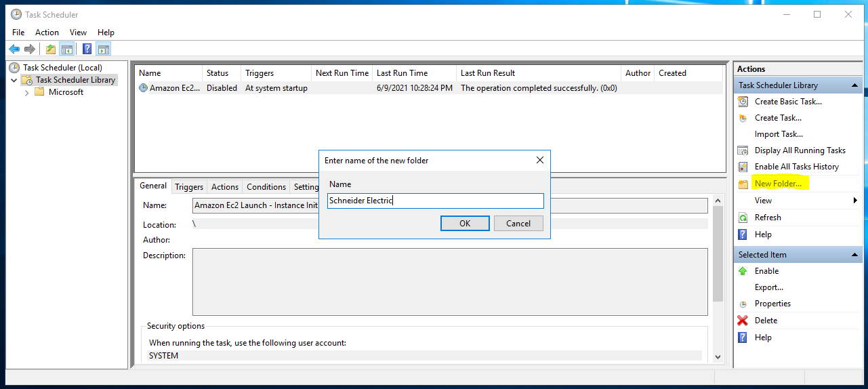Open the View submenu arrow in Actions
868x389 pixels.
tap(856, 201)
